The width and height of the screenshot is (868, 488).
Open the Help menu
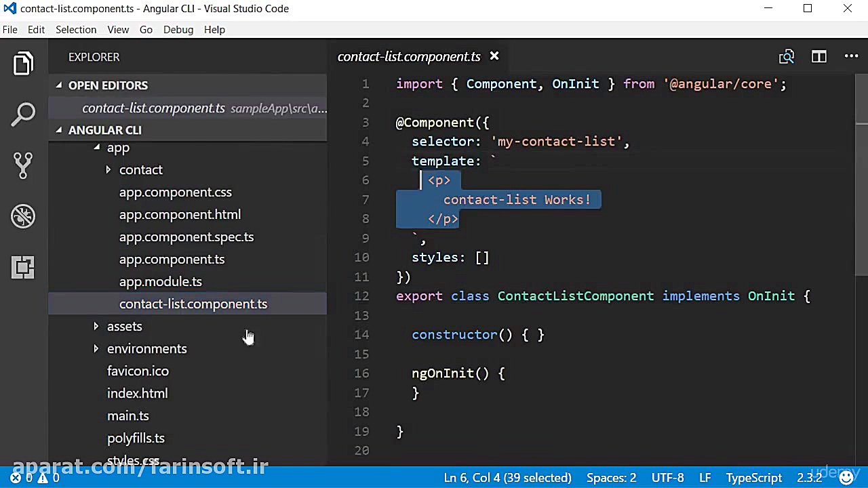pos(214,30)
